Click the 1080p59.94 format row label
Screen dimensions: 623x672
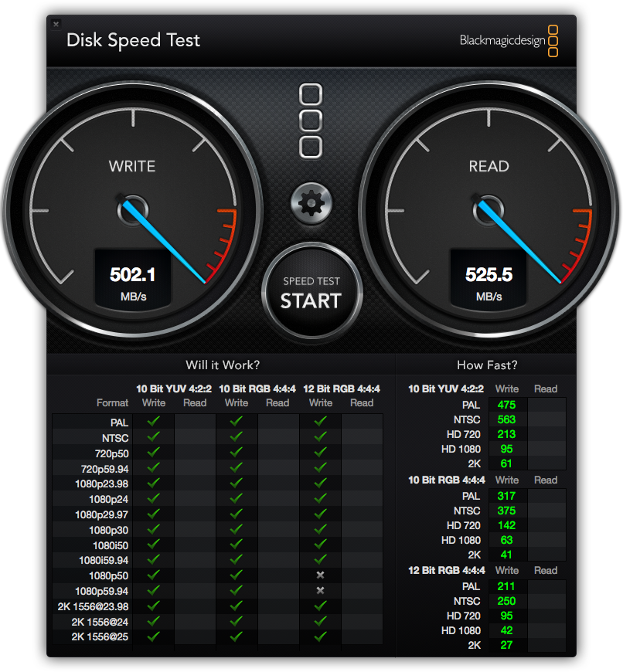[101, 592]
